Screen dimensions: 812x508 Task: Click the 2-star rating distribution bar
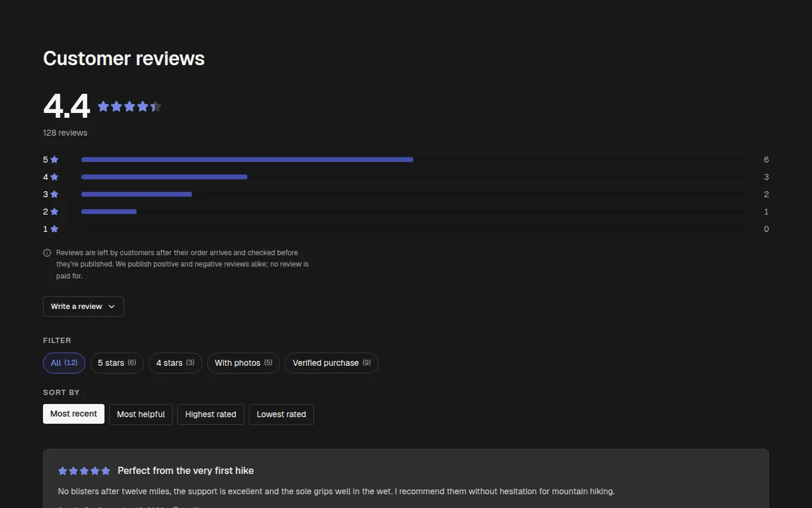[413, 212]
